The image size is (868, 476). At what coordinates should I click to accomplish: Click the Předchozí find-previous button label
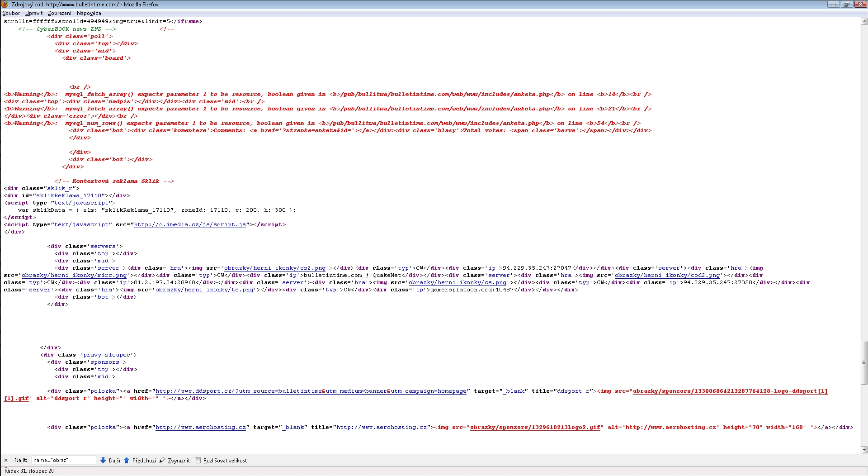click(x=144, y=461)
